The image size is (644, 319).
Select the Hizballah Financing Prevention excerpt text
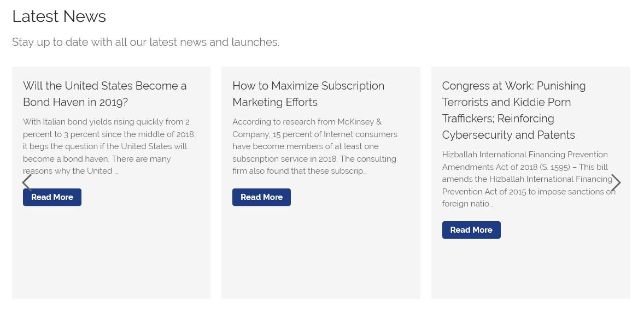(x=529, y=179)
